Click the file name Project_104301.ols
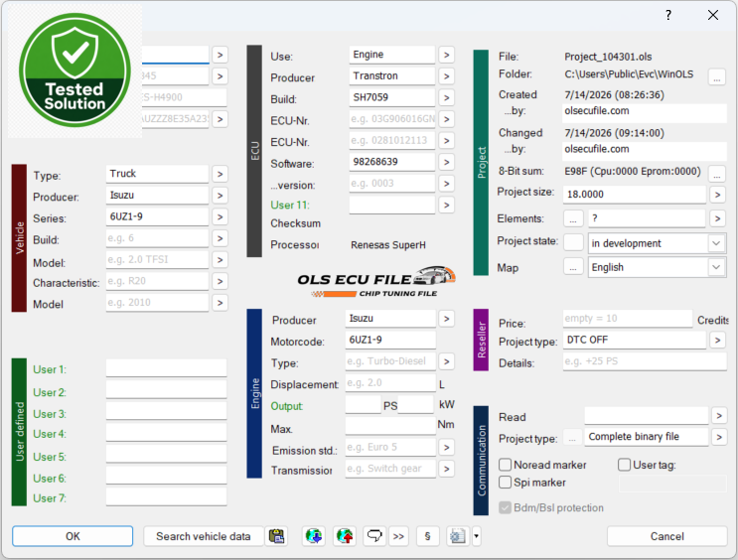The width and height of the screenshot is (738, 560). (x=608, y=57)
